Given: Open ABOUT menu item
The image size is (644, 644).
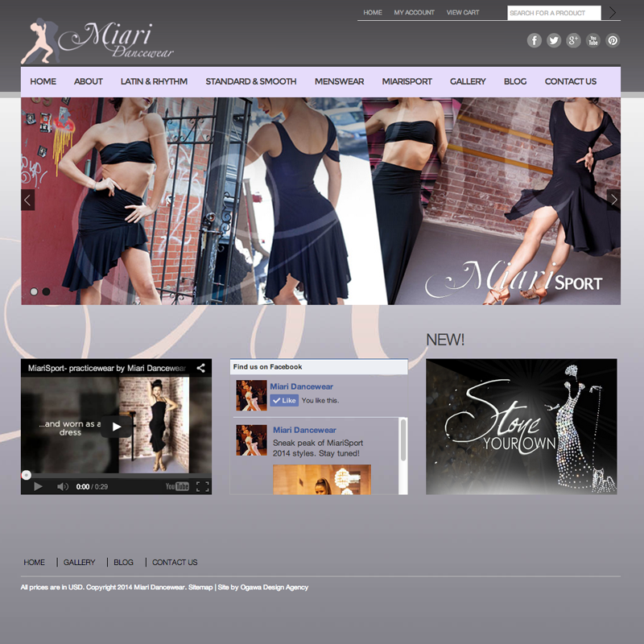Looking at the screenshot, I should pyautogui.click(x=89, y=81).
